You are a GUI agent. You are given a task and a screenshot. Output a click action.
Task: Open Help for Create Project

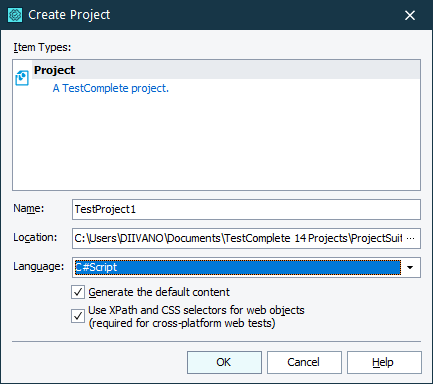tap(384, 362)
